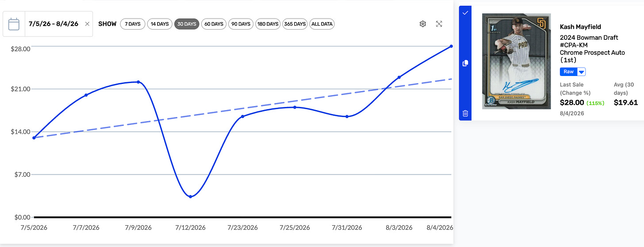Screen dimensions: 644x247
Task: Click the 2024 Bowman Draft set text
Action: (589, 38)
